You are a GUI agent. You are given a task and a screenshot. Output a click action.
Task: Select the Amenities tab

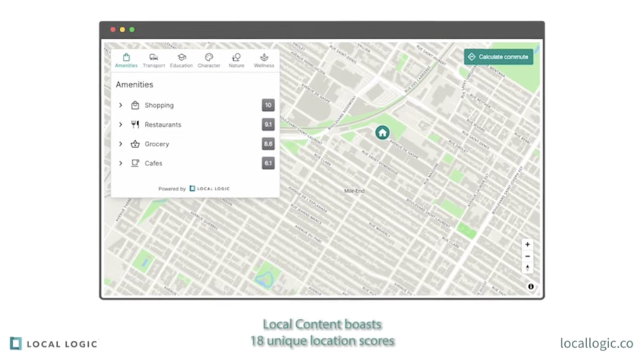[x=126, y=60]
